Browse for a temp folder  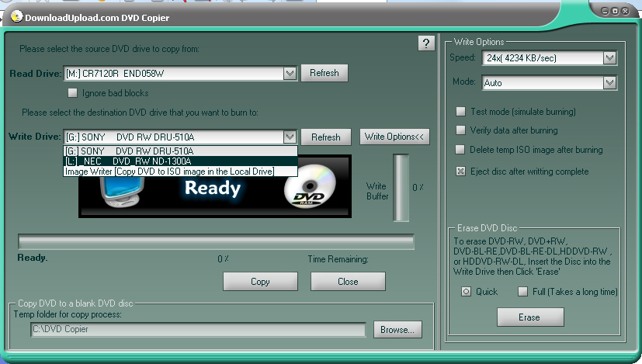(397, 330)
